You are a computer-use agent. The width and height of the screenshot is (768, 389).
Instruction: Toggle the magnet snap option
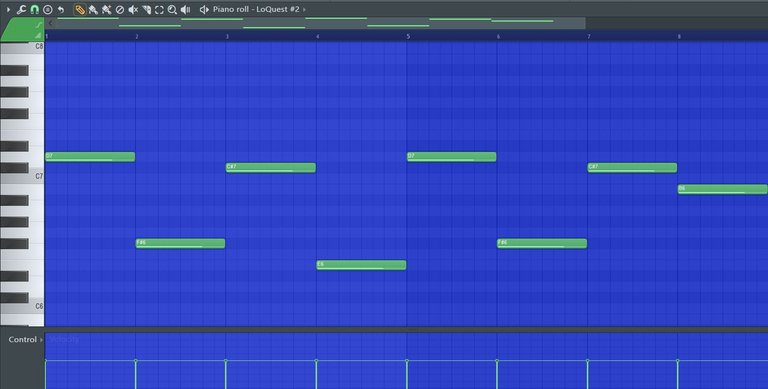34,9
